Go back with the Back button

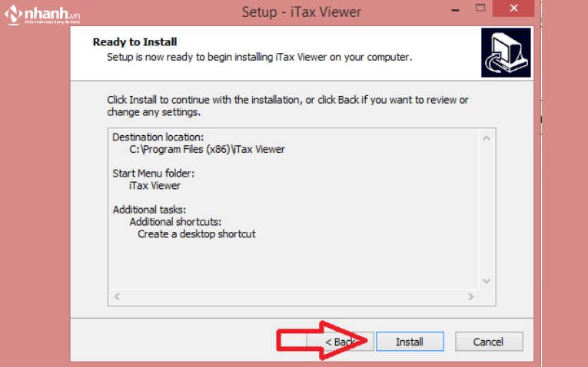(x=340, y=342)
